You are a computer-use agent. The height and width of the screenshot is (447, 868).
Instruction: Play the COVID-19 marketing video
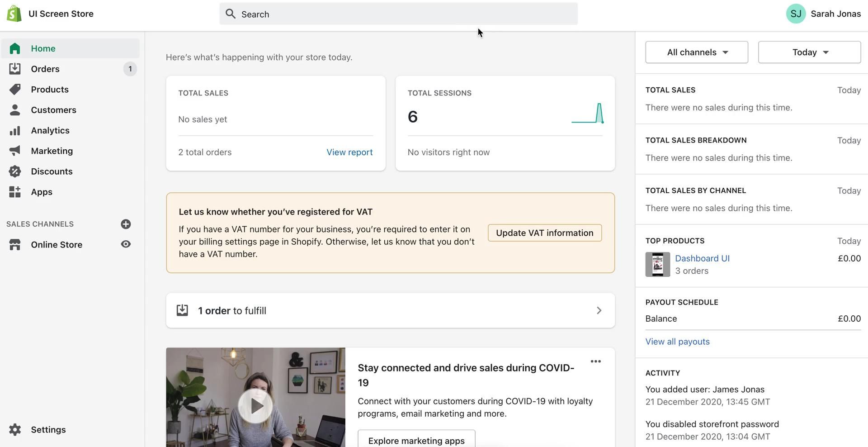coord(255,405)
